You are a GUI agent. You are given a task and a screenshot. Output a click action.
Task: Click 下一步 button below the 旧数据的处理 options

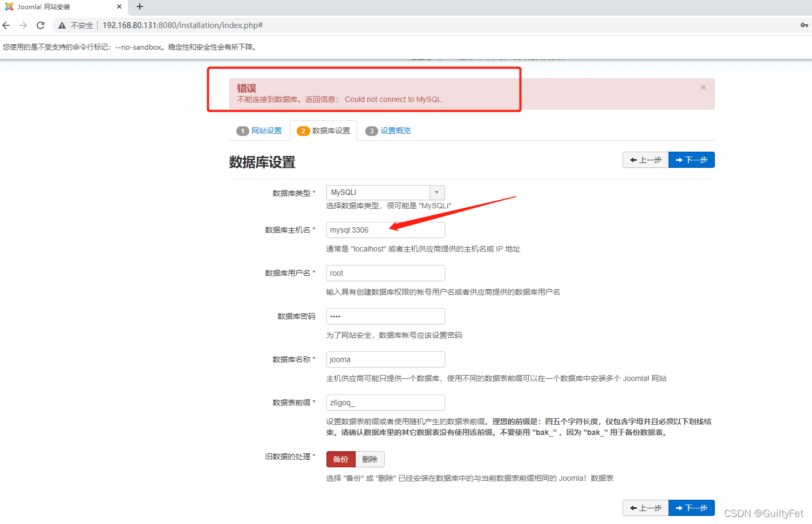[x=692, y=508]
